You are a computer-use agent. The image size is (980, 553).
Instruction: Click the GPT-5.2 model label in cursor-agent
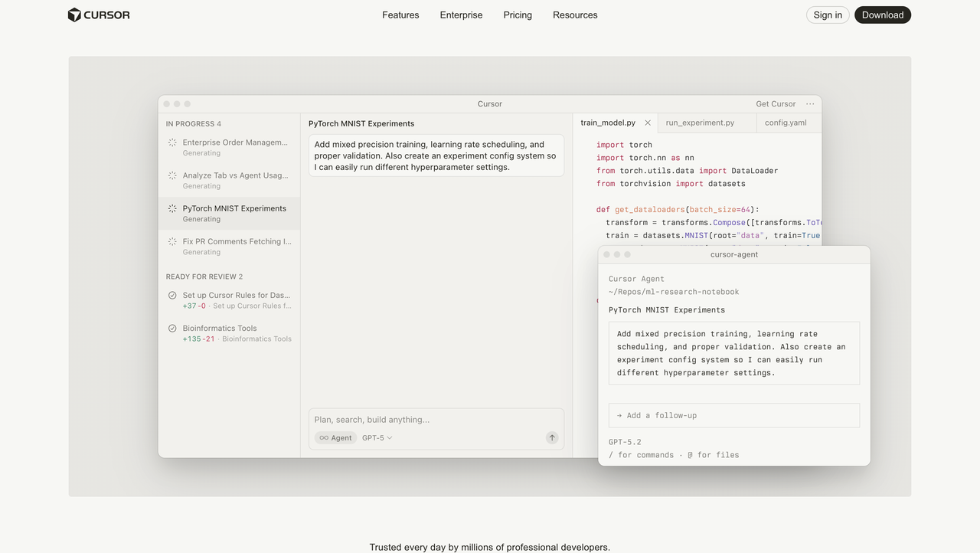pyautogui.click(x=625, y=442)
